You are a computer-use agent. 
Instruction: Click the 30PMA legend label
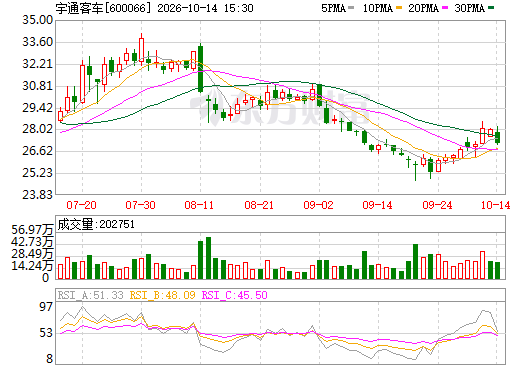tap(469, 8)
